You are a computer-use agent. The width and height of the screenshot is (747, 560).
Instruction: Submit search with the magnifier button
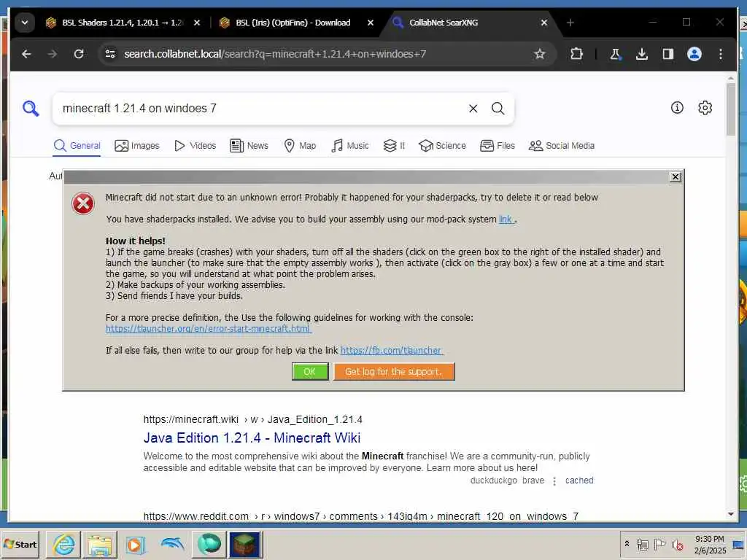click(x=498, y=109)
